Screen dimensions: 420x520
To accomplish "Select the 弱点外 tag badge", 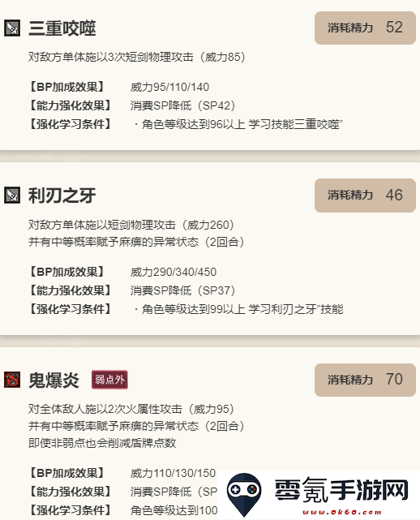I will coord(109,380).
